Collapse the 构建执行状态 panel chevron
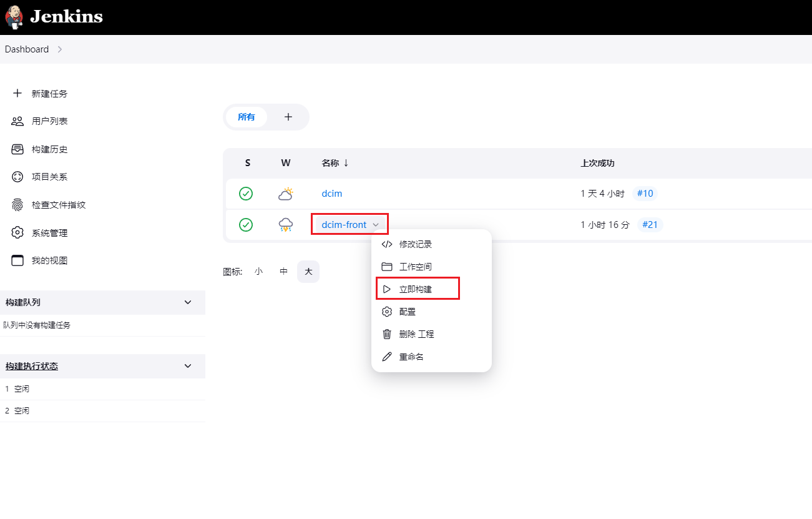Image resolution: width=812 pixels, height=519 pixels. point(188,366)
